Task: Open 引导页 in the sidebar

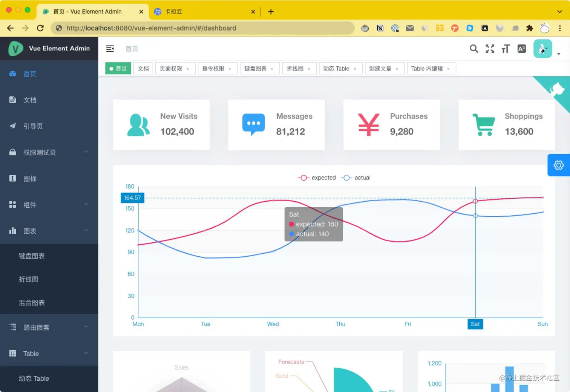Action: pos(49,126)
